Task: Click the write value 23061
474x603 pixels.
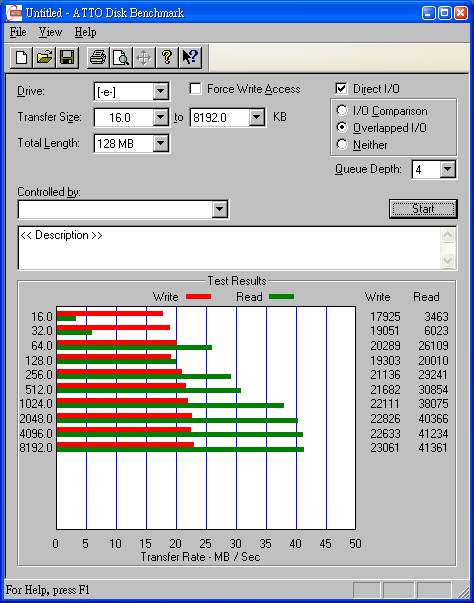Action: [x=385, y=448]
